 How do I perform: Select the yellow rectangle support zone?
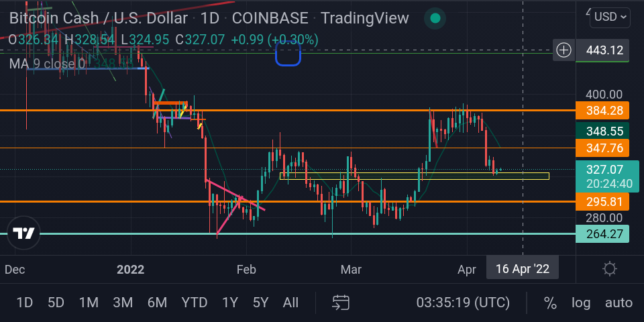pos(414,176)
